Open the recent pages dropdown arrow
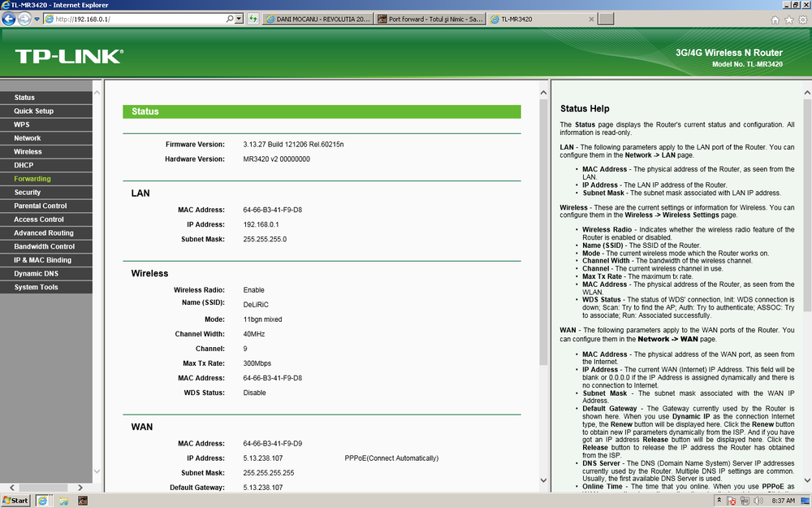Viewport: 812px width, 508px height. 37,20
